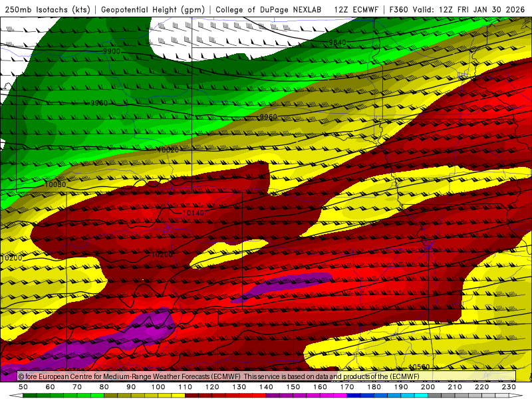Click the 210 label on the color scale
The image size is (532, 399).
coord(455,387)
